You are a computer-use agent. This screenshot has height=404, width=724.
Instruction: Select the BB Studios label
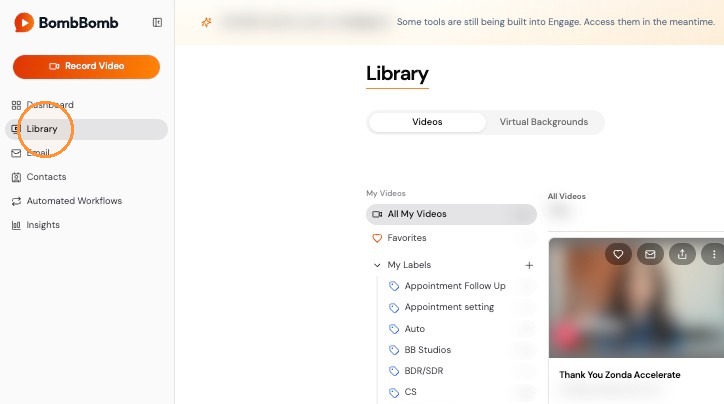pos(428,350)
